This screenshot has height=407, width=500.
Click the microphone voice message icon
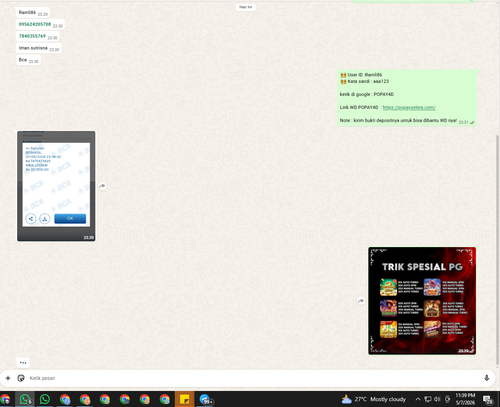[486, 378]
